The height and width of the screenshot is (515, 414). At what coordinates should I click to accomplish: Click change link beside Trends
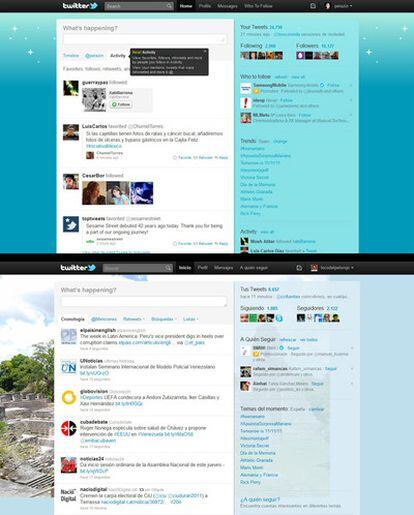[x=280, y=141]
